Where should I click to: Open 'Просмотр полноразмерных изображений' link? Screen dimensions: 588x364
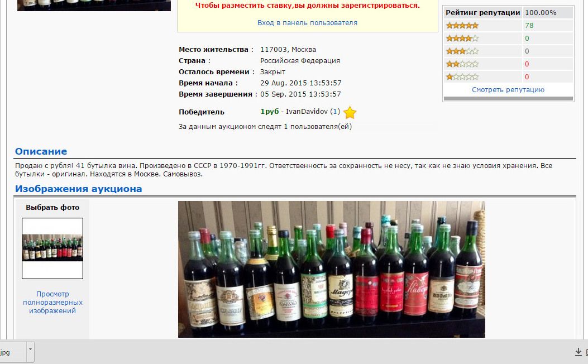point(52,302)
